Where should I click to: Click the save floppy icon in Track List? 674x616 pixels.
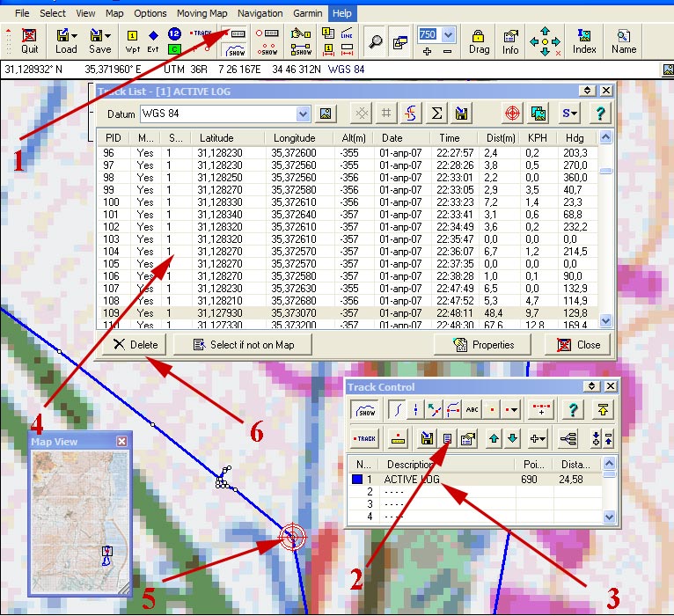coord(461,114)
